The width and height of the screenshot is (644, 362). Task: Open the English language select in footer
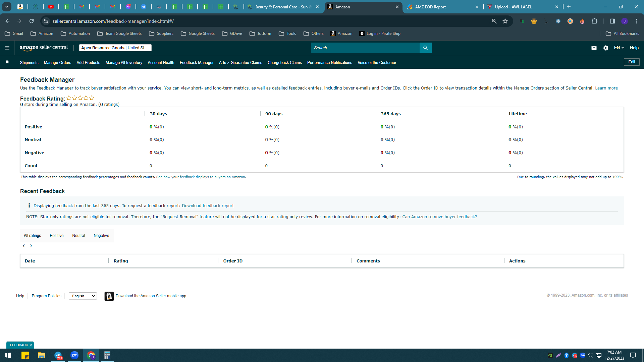point(83,296)
